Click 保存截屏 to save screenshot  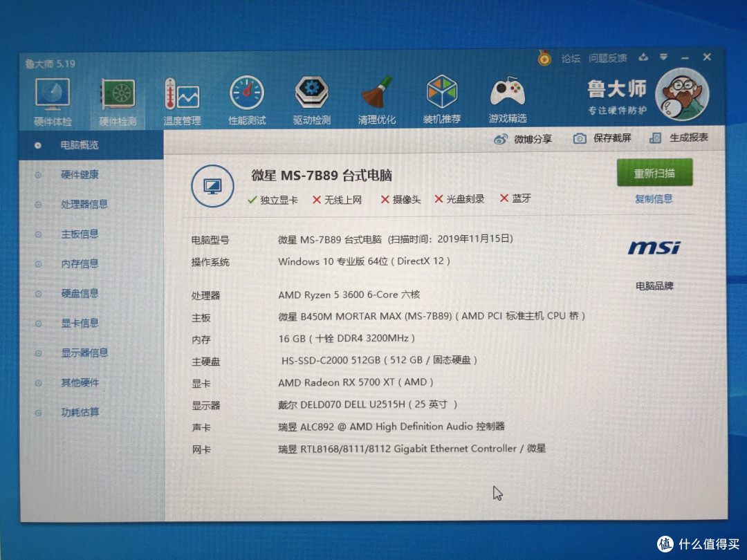(x=602, y=138)
